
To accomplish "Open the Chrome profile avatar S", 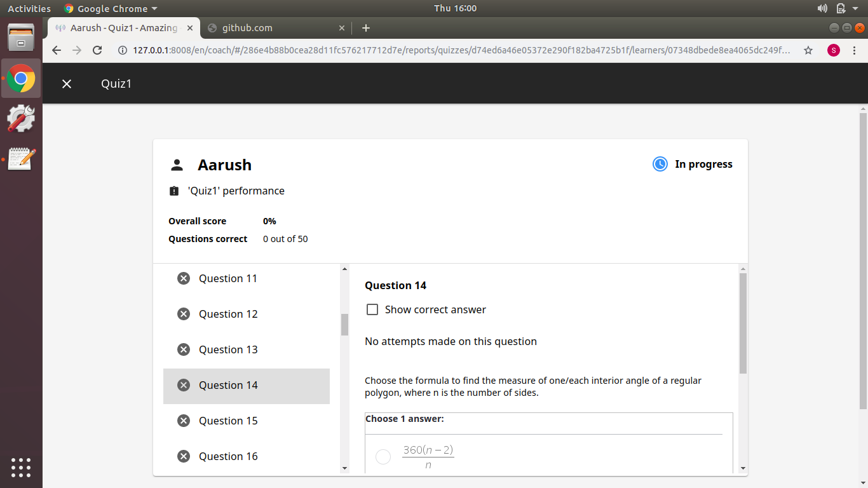I will click(x=833, y=50).
